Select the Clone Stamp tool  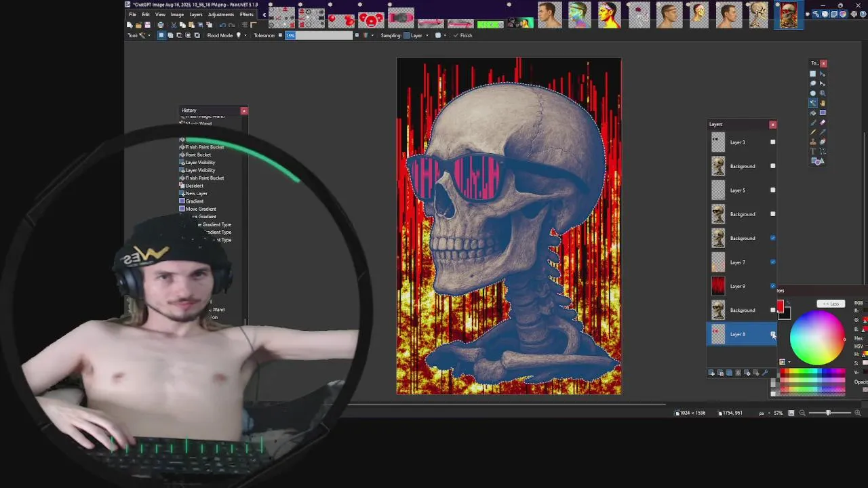tap(812, 142)
